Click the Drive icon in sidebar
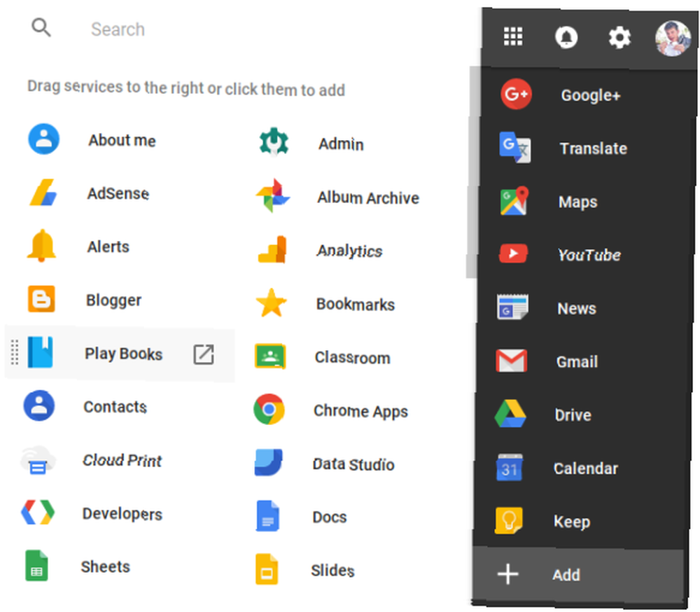Image resolution: width=700 pixels, height=612 pixels. click(x=510, y=414)
